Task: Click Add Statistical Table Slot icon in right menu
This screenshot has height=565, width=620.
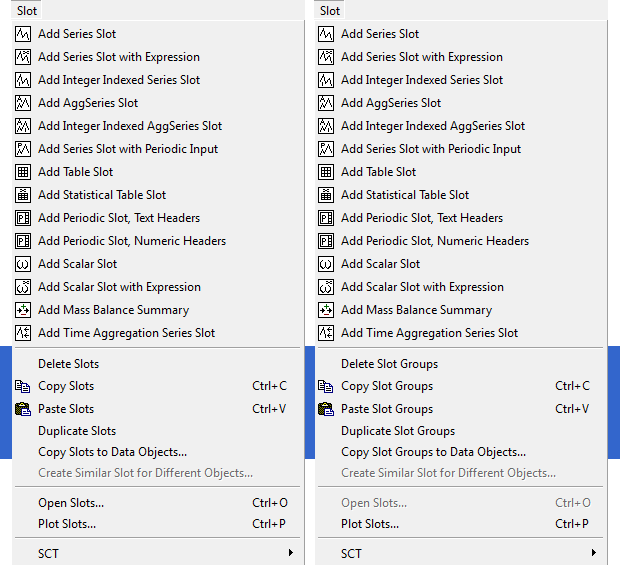Action: 326,195
